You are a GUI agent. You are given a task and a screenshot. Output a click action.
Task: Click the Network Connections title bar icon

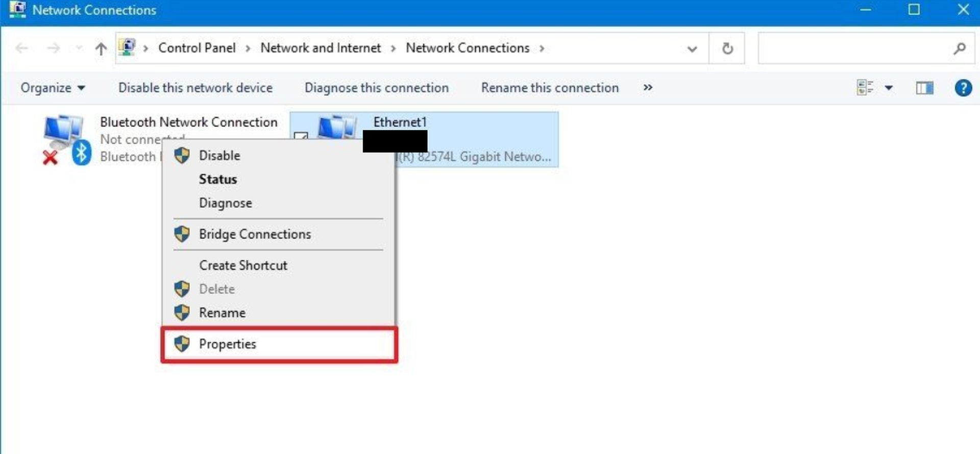(17, 10)
